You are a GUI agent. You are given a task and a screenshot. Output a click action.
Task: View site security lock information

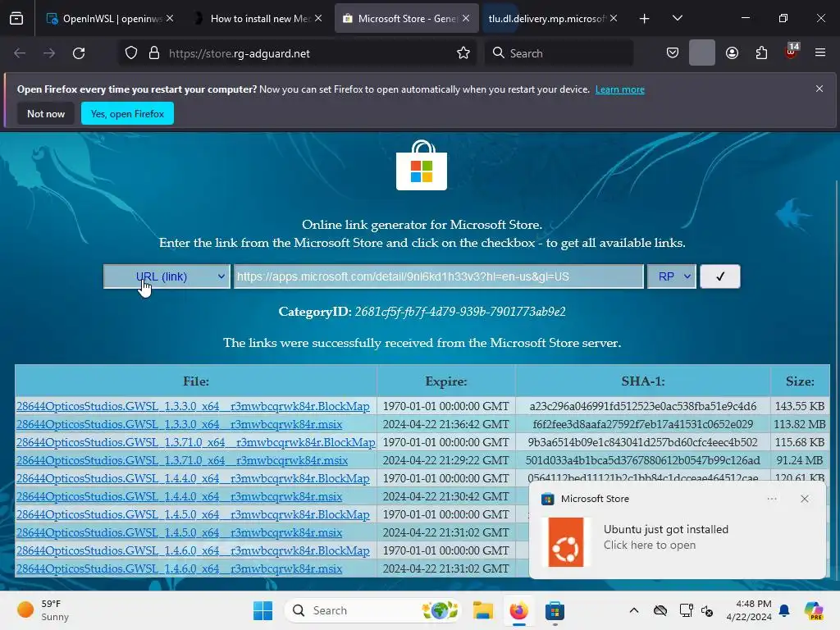154,53
